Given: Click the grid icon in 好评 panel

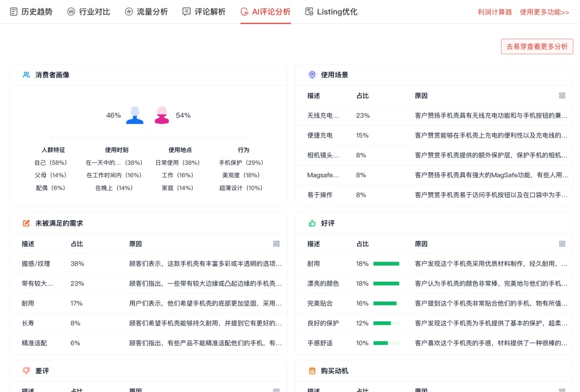Looking at the screenshot, I should tap(562, 244).
